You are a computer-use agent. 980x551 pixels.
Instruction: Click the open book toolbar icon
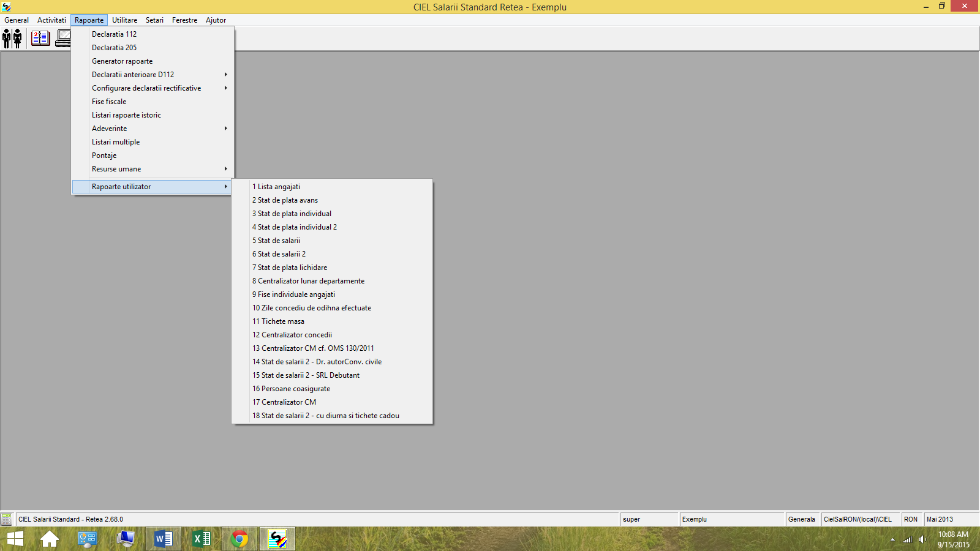click(x=40, y=39)
